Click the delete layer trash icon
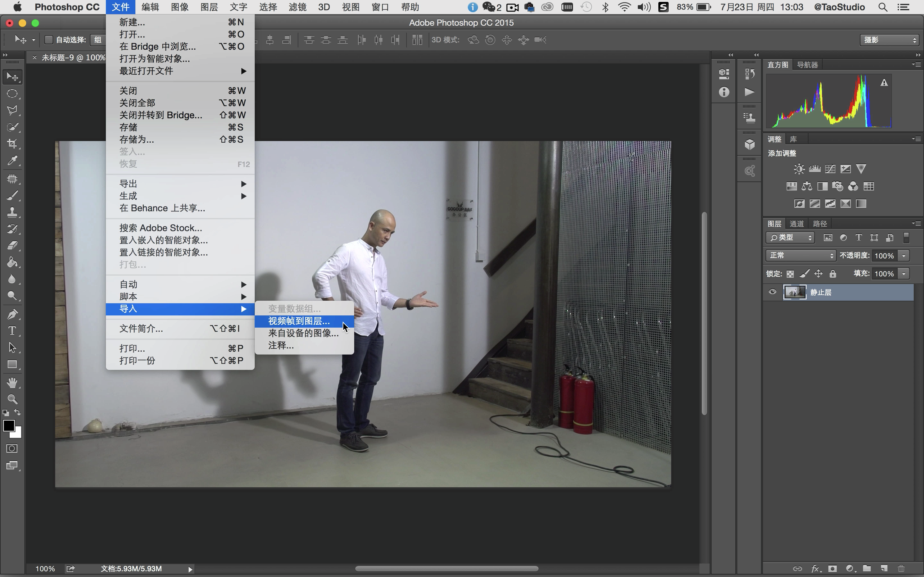Screen dimensions: 924x577 pyautogui.click(x=902, y=568)
